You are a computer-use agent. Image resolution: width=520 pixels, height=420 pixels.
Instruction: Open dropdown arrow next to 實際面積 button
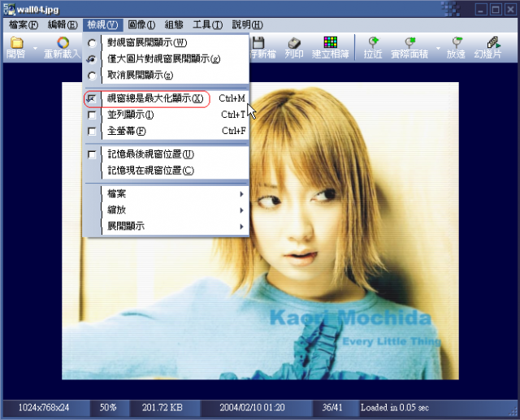(x=438, y=49)
